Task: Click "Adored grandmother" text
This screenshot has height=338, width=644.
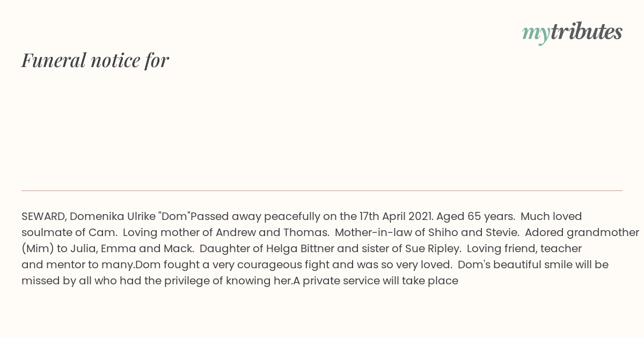Action: [582, 232]
